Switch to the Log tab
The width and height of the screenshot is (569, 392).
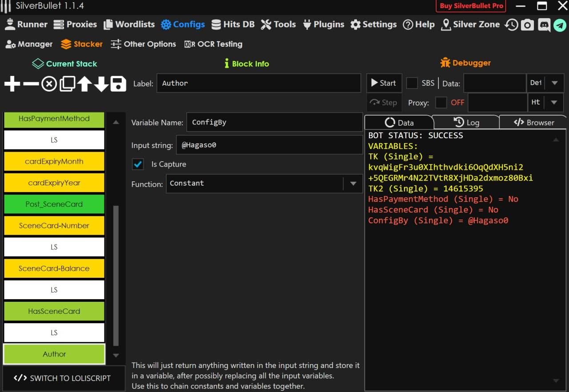(x=466, y=123)
